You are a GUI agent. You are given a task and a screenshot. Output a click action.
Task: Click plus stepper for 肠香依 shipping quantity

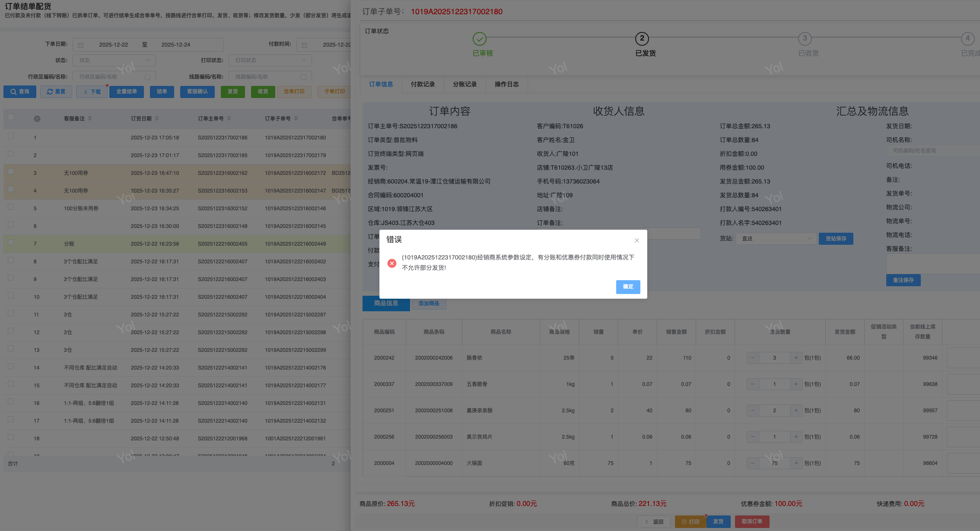click(x=796, y=358)
